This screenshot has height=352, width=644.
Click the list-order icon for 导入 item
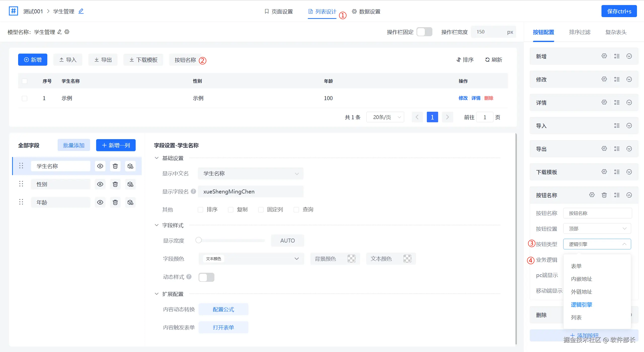point(617,126)
